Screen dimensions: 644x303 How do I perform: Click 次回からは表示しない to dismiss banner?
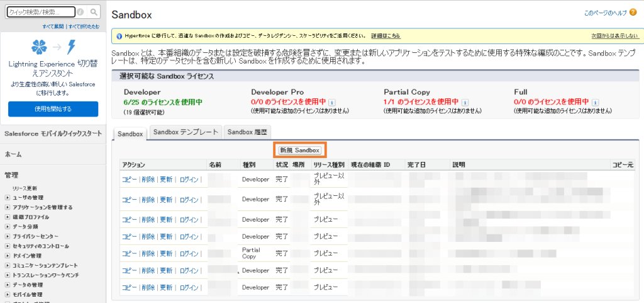pyautogui.click(x=615, y=36)
